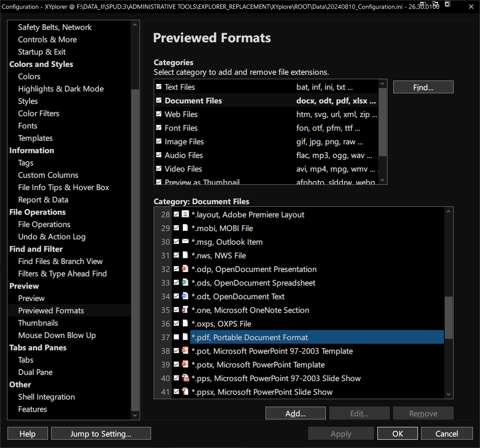Enable the *.pdf Portable Document Format checkbox
The height and width of the screenshot is (448, 480).
(x=177, y=337)
